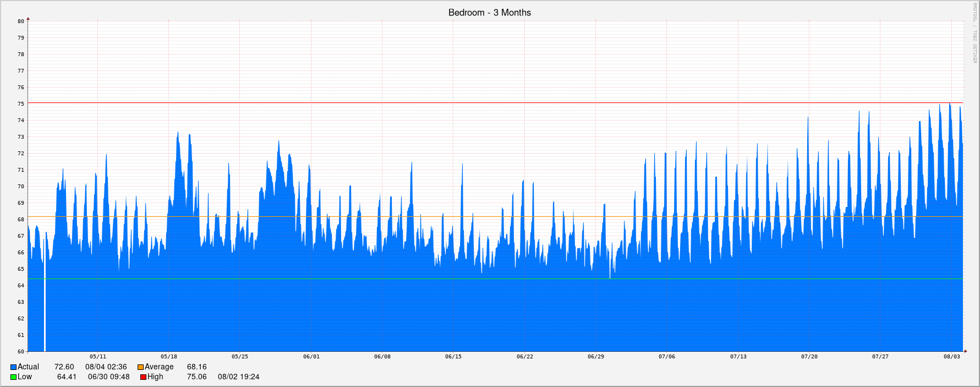This screenshot has width=980, height=387.
Task: Select the timestamp 08/04 02:36
Action: 106,367
